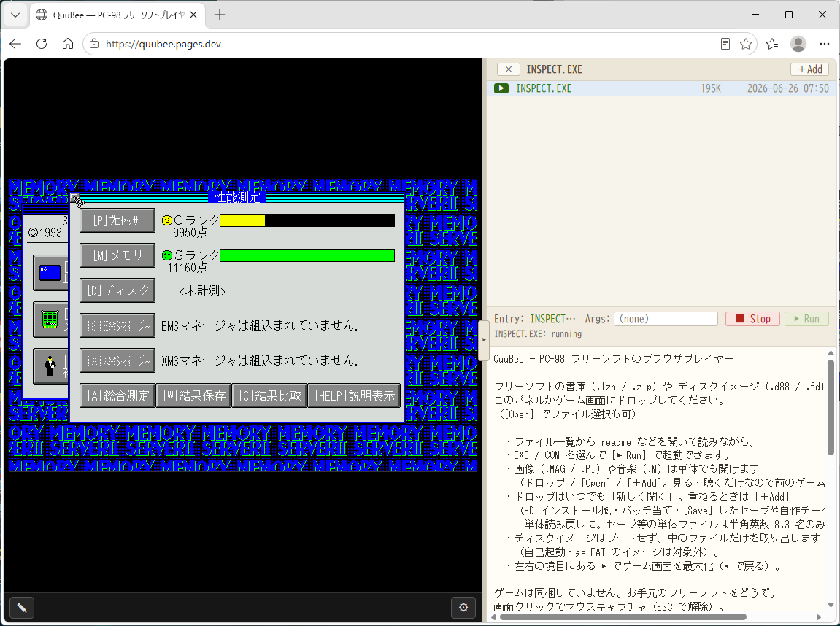This screenshot has width=840, height=626.
Task: Click the greyed [X] XMS manager button
Action: [x=117, y=360]
